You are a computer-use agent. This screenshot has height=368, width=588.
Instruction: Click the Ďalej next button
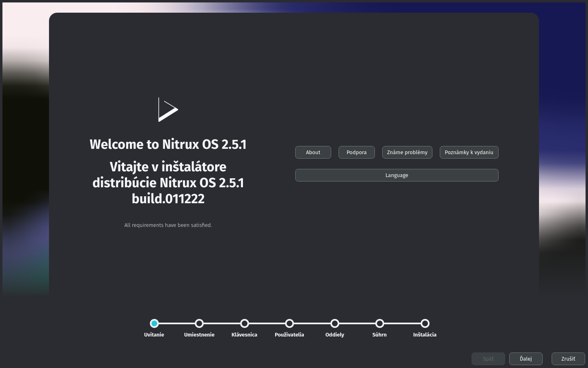526,359
